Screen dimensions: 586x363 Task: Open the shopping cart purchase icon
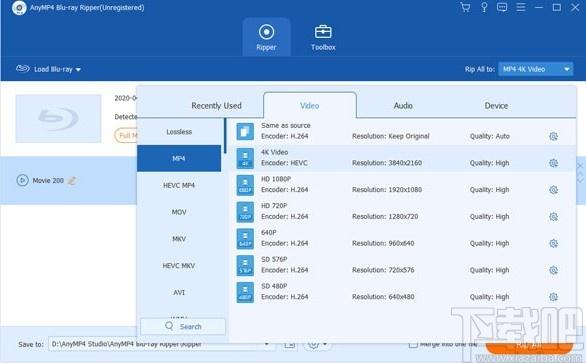tap(465, 7)
